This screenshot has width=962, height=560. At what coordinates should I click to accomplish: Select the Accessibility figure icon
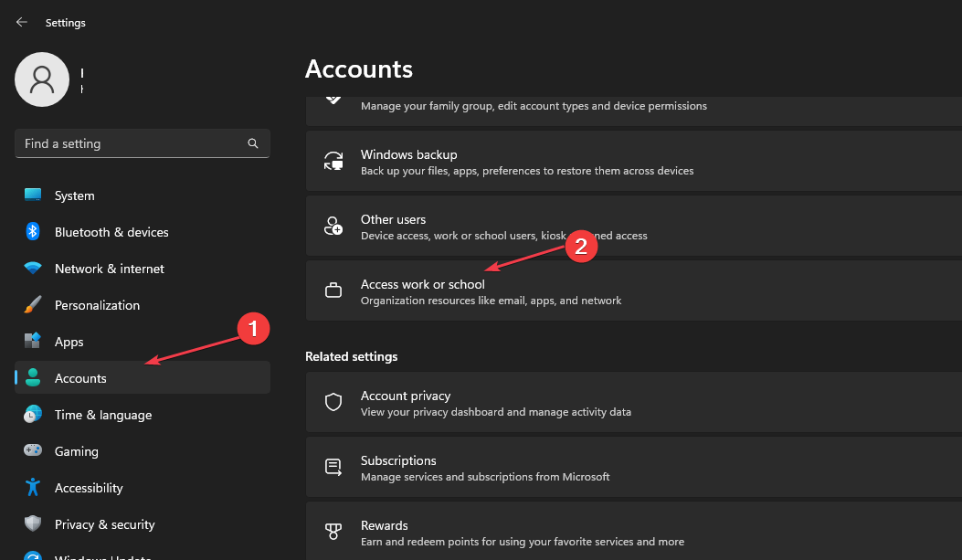tap(33, 487)
